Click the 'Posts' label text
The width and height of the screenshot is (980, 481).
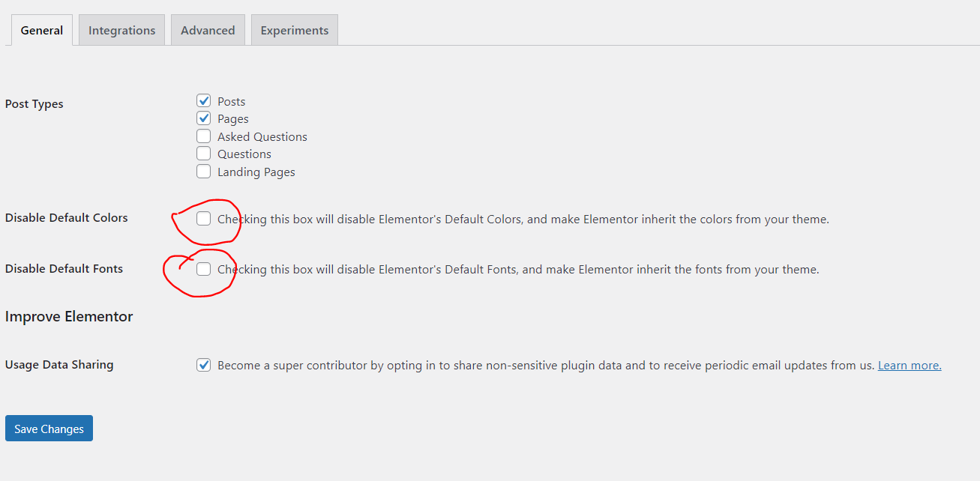coord(232,101)
